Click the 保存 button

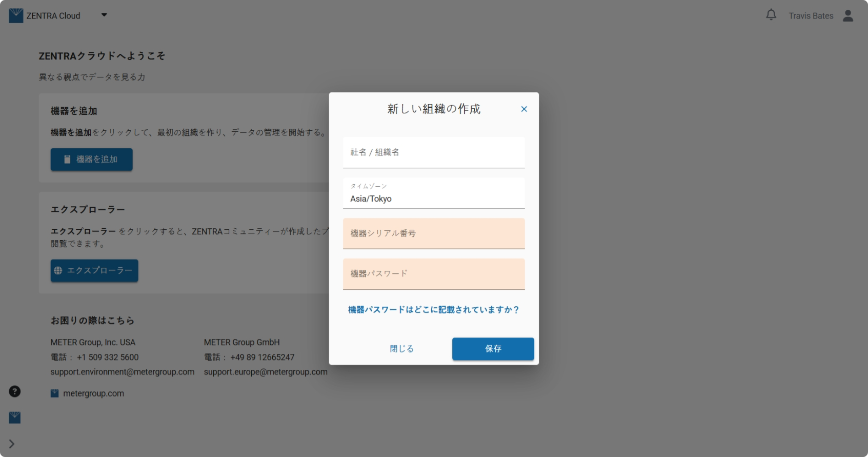point(493,349)
